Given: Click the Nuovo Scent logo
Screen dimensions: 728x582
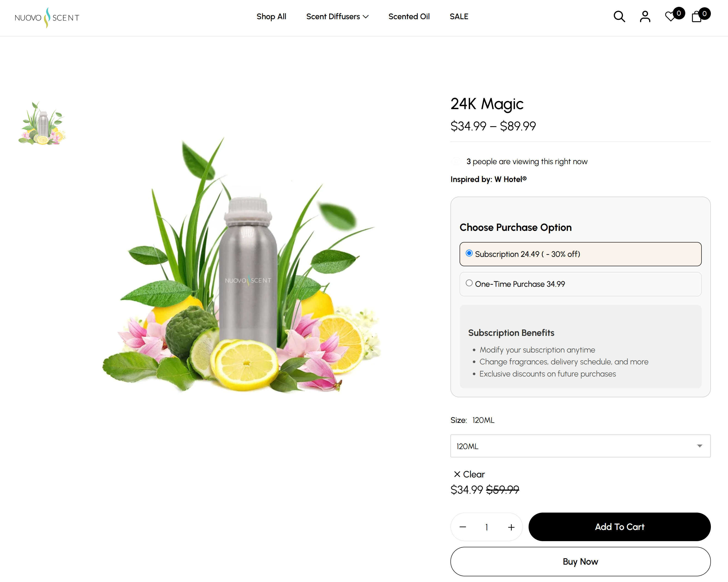Looking at the screenshot, I should pos(47,18).
